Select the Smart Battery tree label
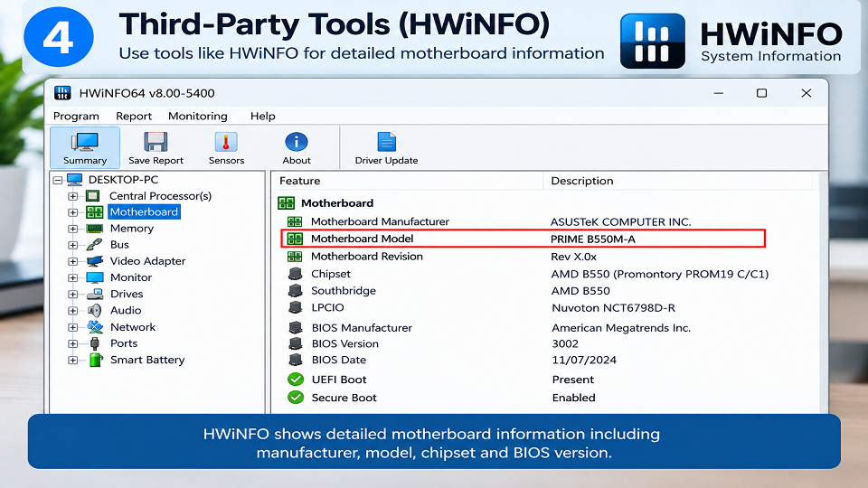 [x=147, y=360]
